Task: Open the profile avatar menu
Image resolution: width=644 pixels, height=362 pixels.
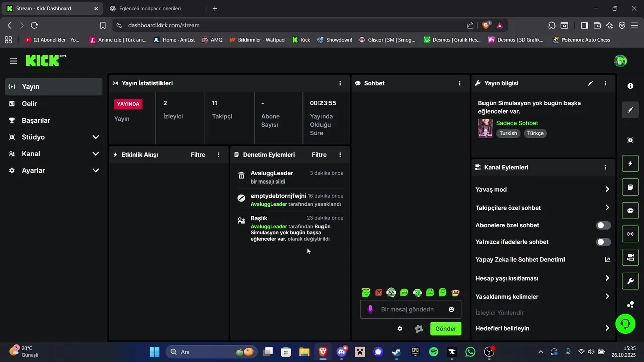Action: coord(620,61)
